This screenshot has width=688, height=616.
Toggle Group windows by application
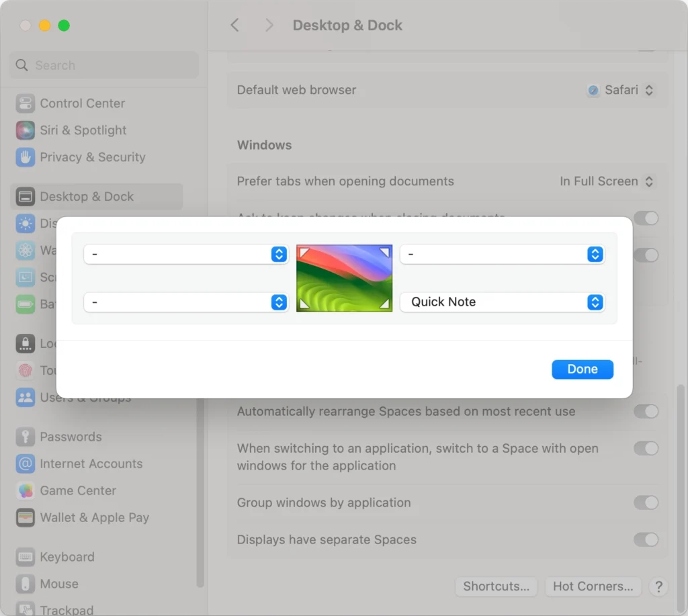coord(646,502)
